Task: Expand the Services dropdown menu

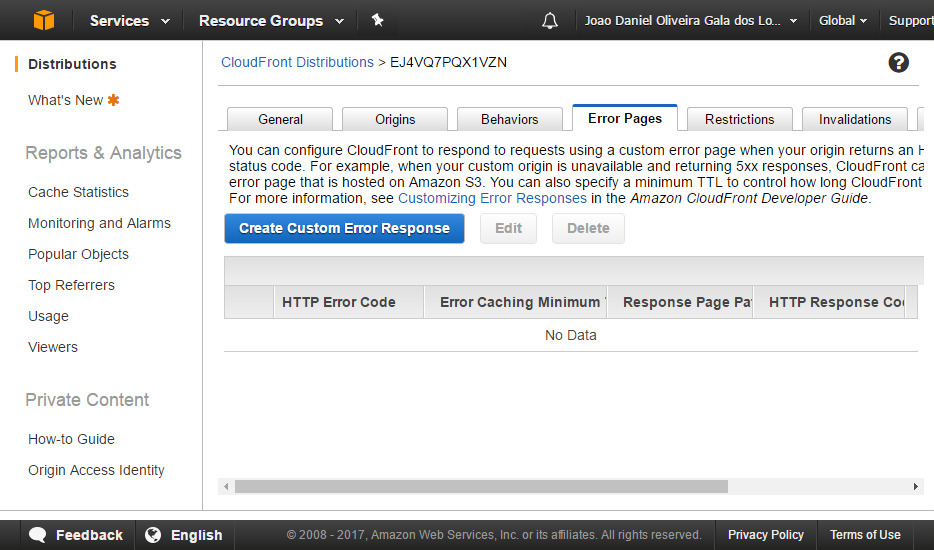Action: [x=129, y=21]
